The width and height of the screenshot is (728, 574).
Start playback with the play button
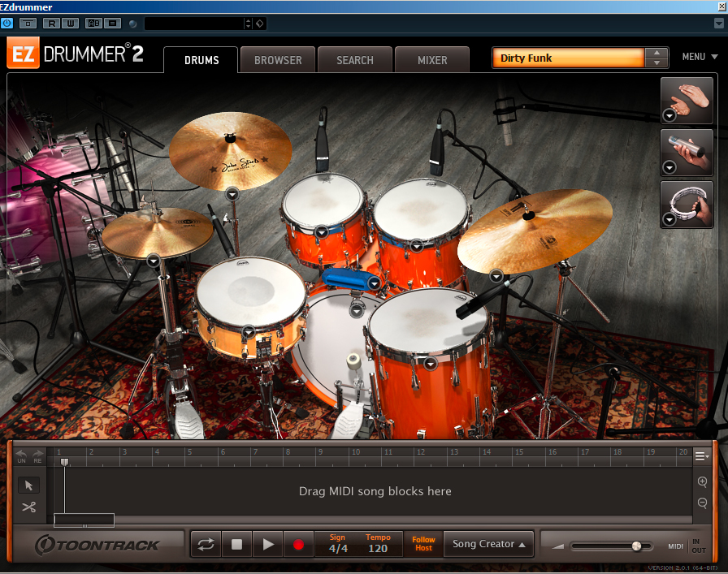tap(268, 544)
